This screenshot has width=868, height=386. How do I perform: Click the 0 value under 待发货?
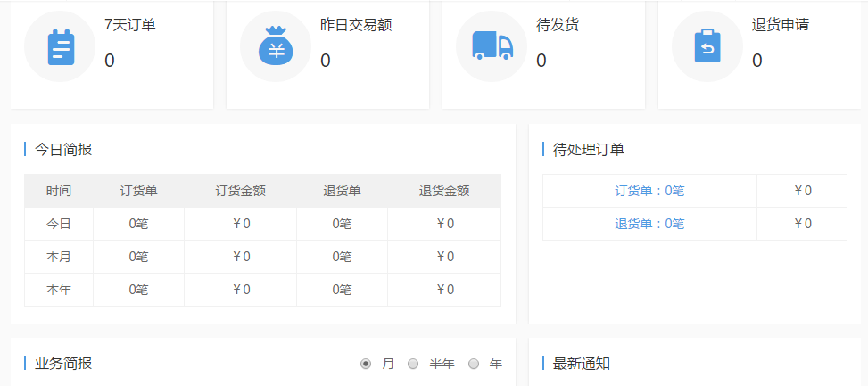(541, 61)
